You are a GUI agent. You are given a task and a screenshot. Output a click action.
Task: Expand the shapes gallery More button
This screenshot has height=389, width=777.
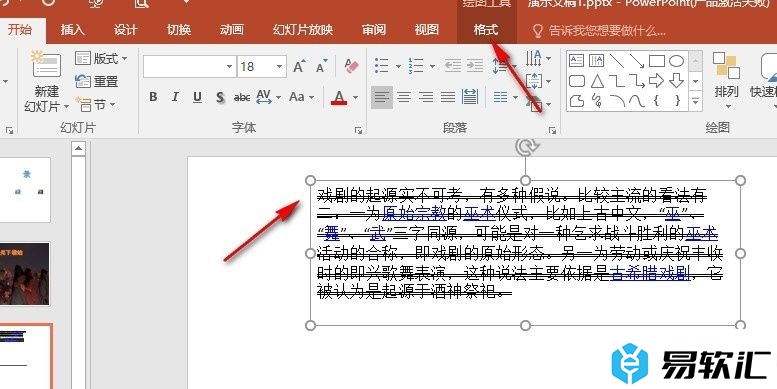click(696, 101)
